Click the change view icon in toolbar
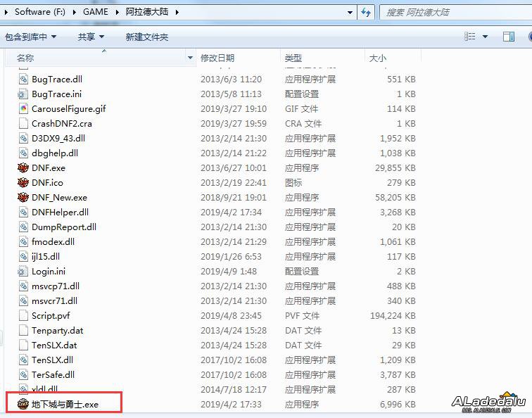The image size is (532, 418). click(x=470, y=37)
